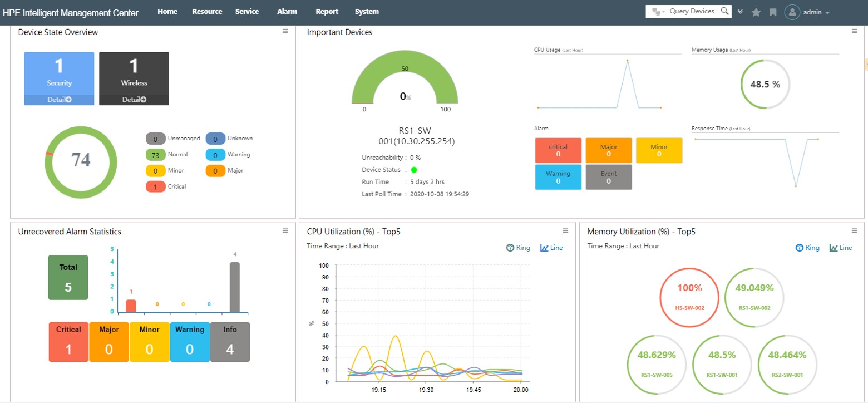The height and width of the screenshot is (403, 868).
Task: Click the Unmanaged count badge
Action: (x=156, y=139)
